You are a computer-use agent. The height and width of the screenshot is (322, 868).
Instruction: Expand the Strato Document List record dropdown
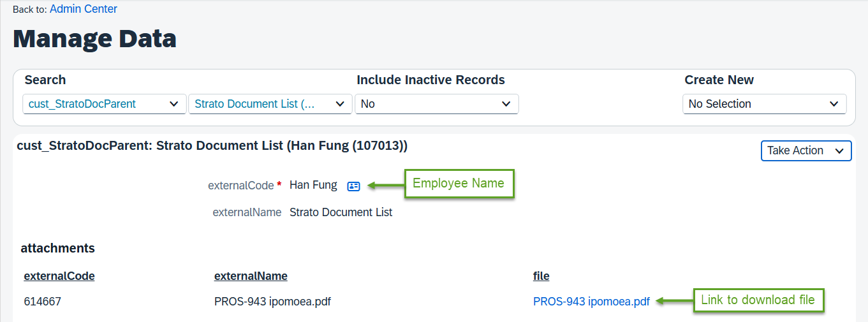click(270, 104)
